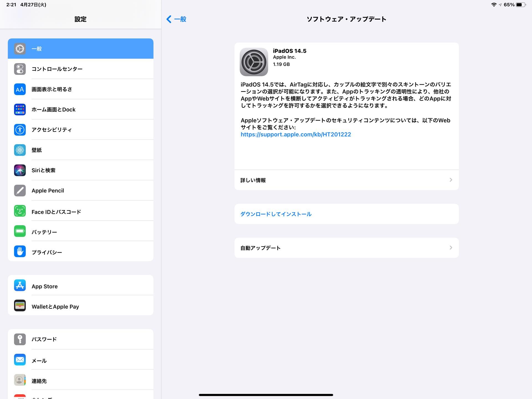Tap the Siriと検索 icon
Viewport: 532px width, 399px height.
pos(20,170)
